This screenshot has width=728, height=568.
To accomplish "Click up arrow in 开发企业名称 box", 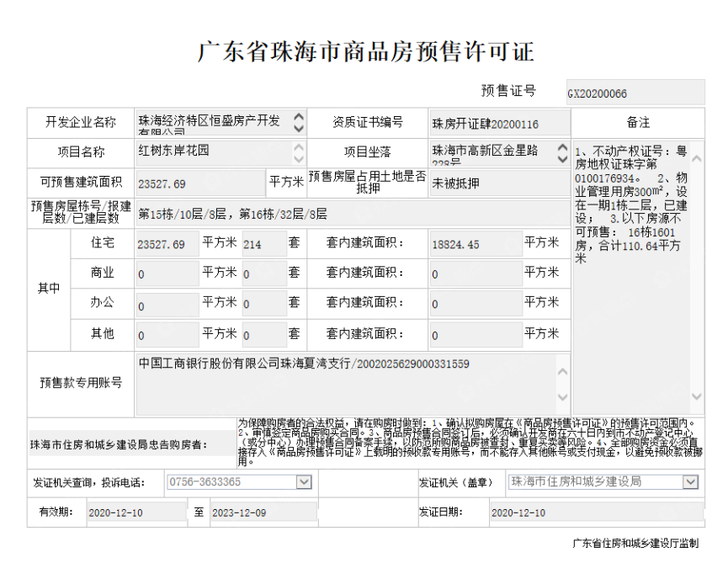I will click(299, 116).
